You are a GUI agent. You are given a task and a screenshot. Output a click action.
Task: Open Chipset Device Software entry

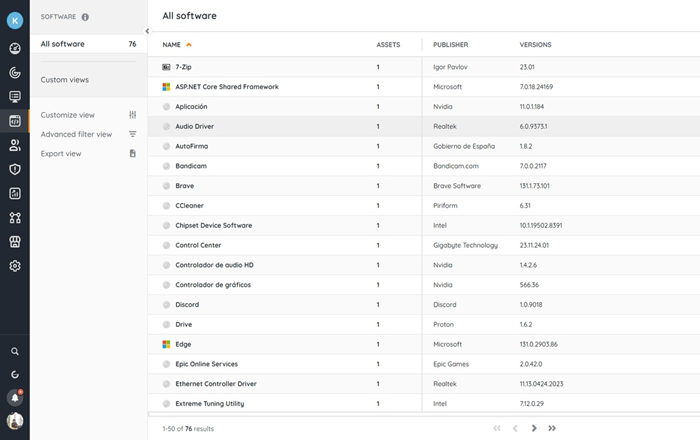213,225
